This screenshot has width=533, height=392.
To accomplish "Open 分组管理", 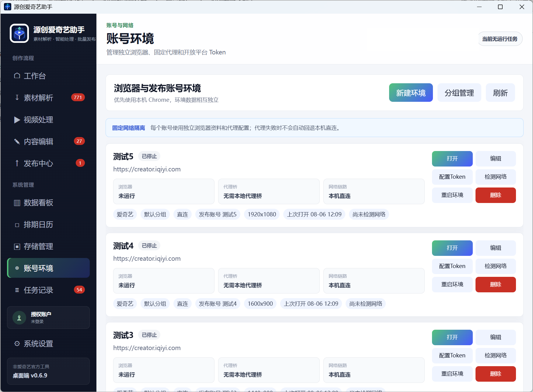I will pyautogui.click(x=459, y=93).
